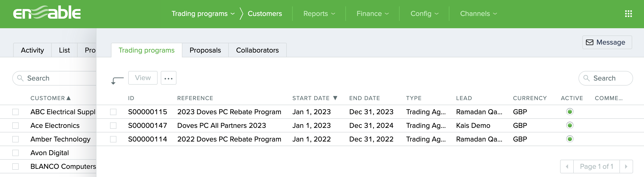The height and width of the screenshot is (177, 644).
Task: Click active indicator for S00000115
Action: 569,111
